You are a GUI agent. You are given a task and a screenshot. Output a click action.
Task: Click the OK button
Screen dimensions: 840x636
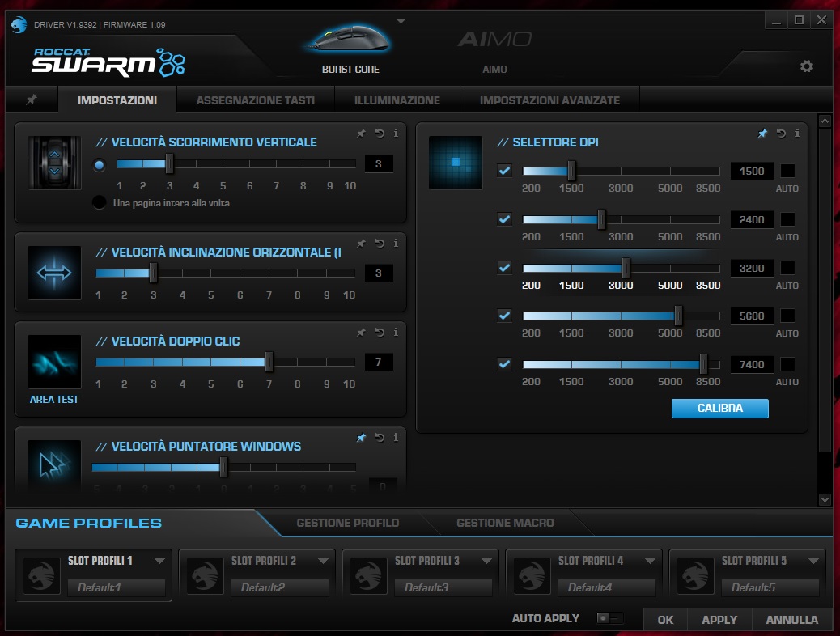point(665,619)
